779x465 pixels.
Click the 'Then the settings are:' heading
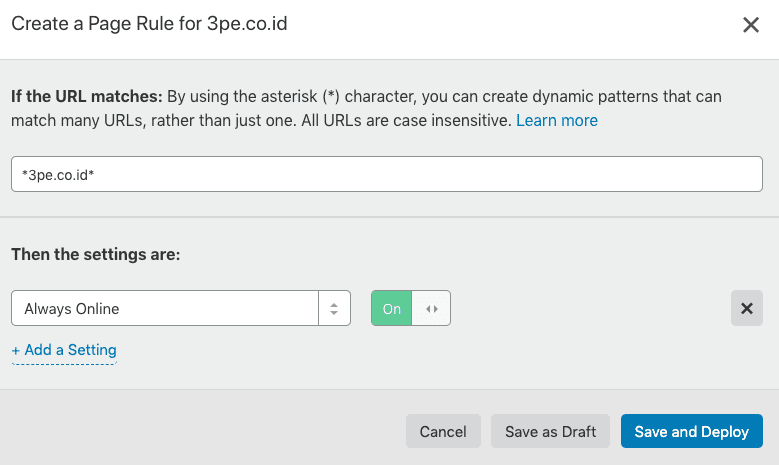(96, 254)
